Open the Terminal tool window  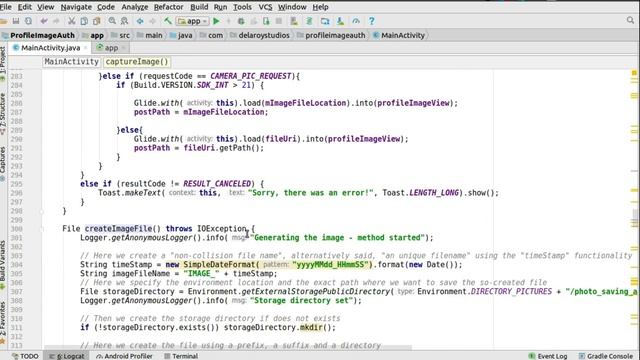pyautogui.click(x=181, y=356)
